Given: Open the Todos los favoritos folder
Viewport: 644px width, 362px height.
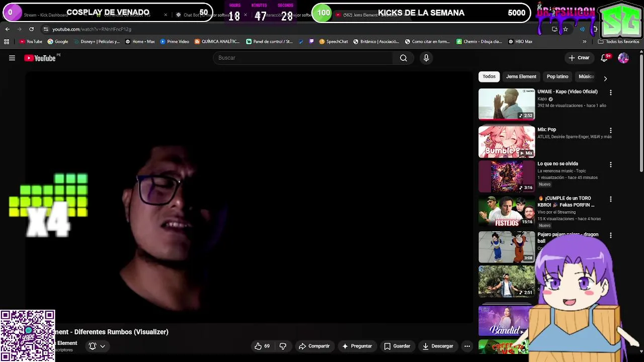Looking at the screenshot, I should click(619, 42).
